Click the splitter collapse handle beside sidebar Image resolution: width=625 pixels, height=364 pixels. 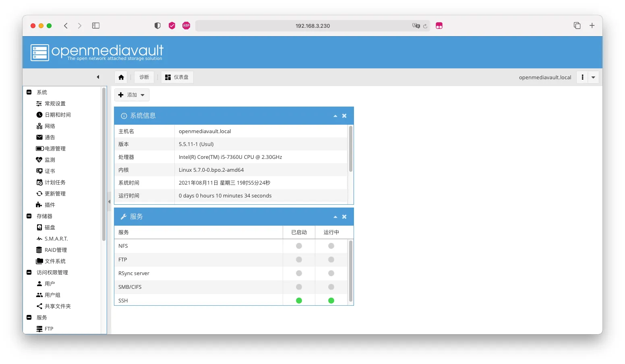[109, 202]
